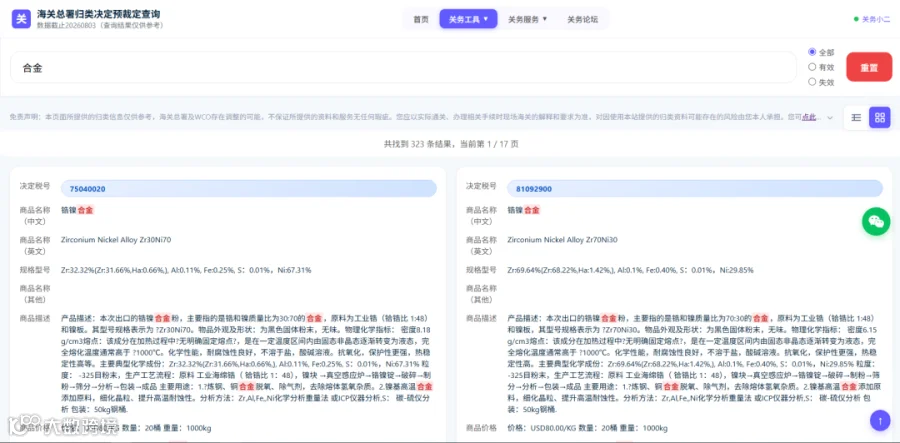Image resolution: width=900 pixels, height=443 pixels.
Task: Go to the 首页 tab
Action: point(421,19)
